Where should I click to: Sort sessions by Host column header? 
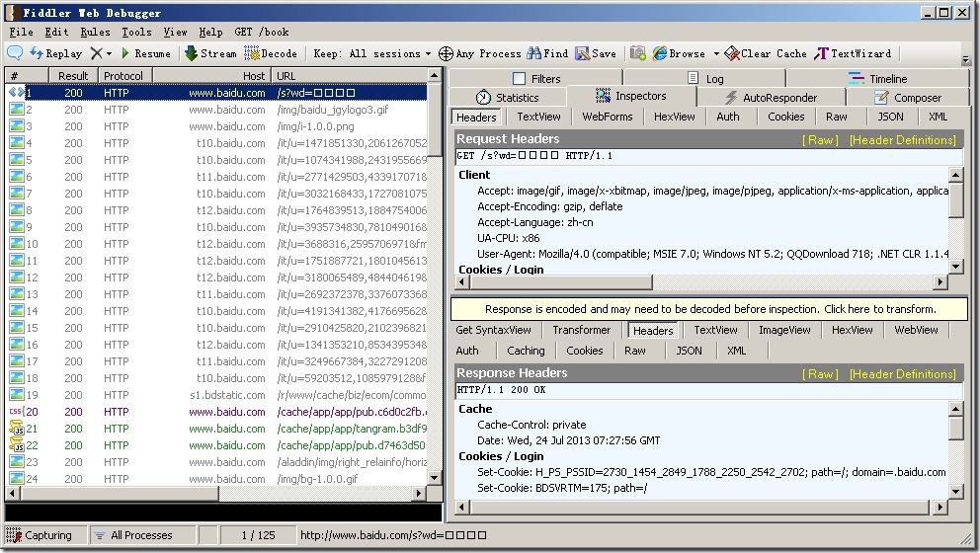click(x=211, y=76)
